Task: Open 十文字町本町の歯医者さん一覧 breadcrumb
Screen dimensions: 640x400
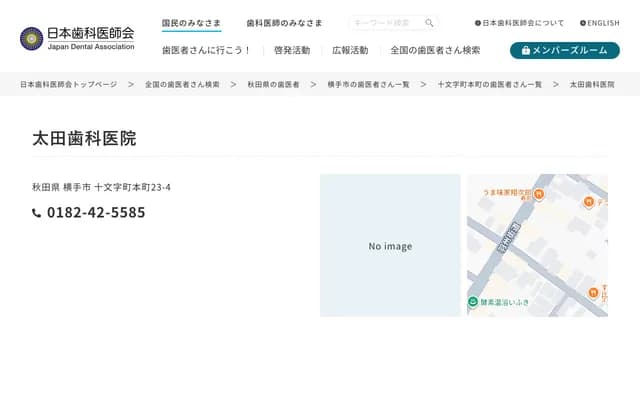Action: 489,85
